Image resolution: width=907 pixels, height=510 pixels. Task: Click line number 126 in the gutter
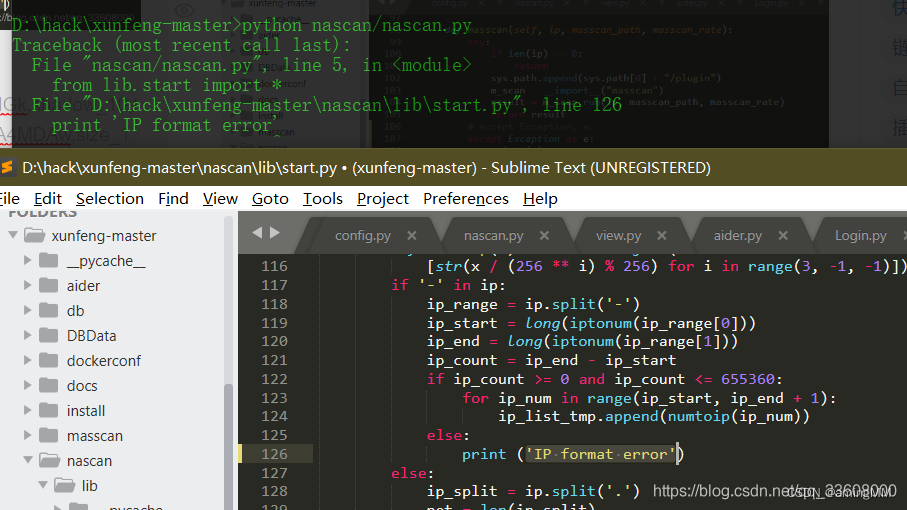[x=274, y=454]
